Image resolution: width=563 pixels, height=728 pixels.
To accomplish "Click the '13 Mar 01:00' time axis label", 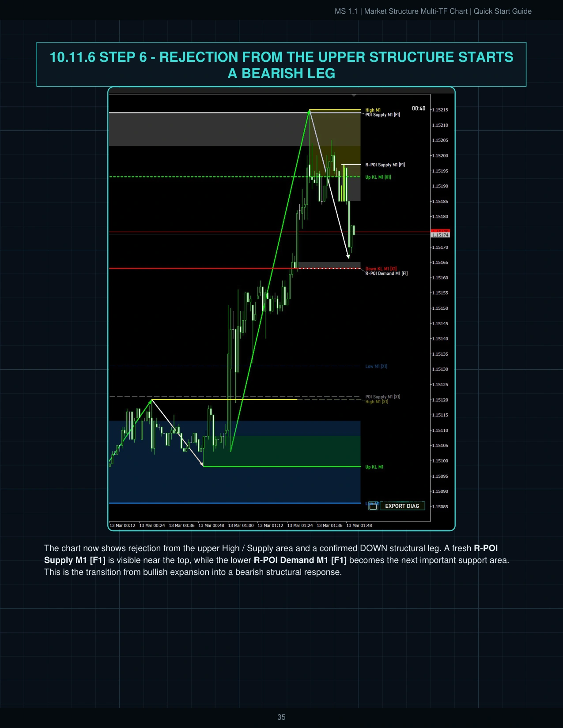I will [x=241, y=525].
